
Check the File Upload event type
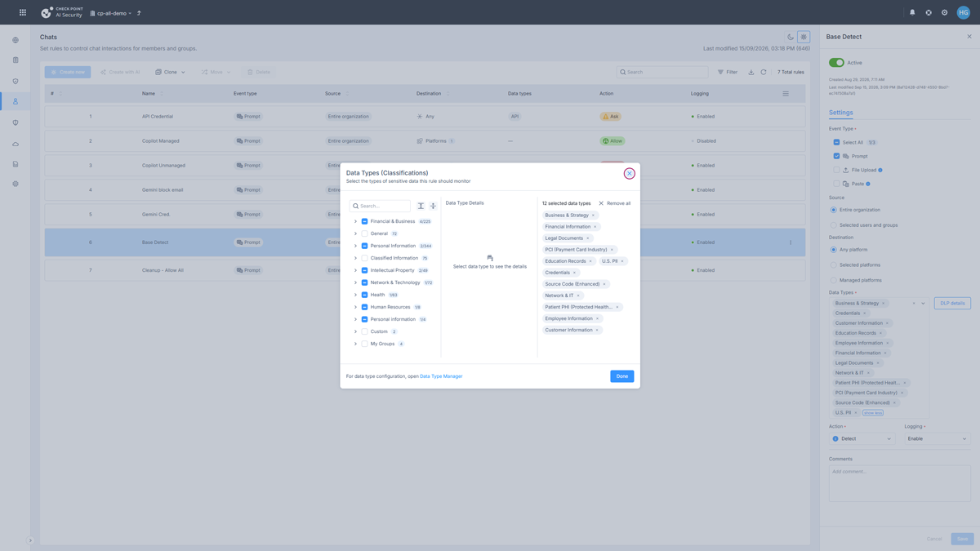pos(836,170)
